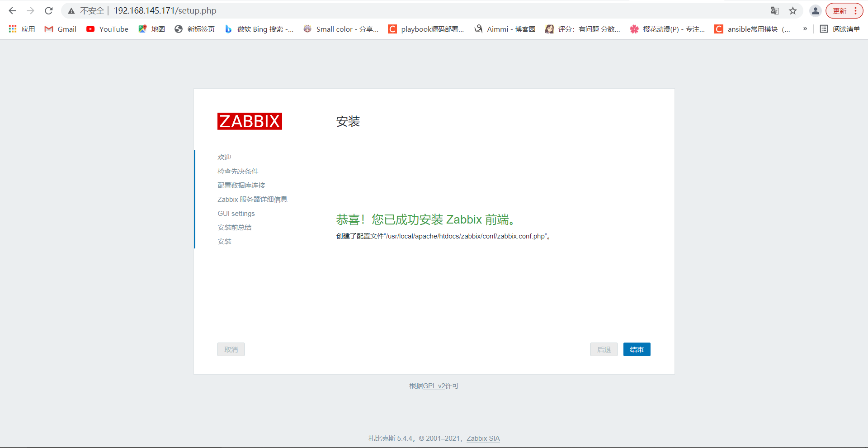The width and height of the screenshot is (868, 448).
Task: Select the Zabbix 服务器详细信息 setup step
Action: coord(252,200)
